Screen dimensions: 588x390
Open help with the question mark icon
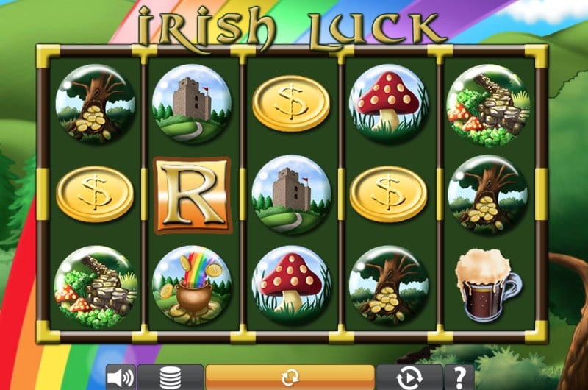click(459, 377)
